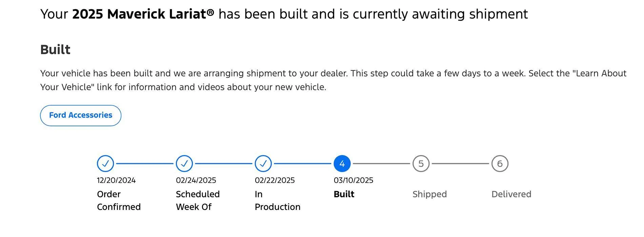Click the In Production label

(278, 200)
